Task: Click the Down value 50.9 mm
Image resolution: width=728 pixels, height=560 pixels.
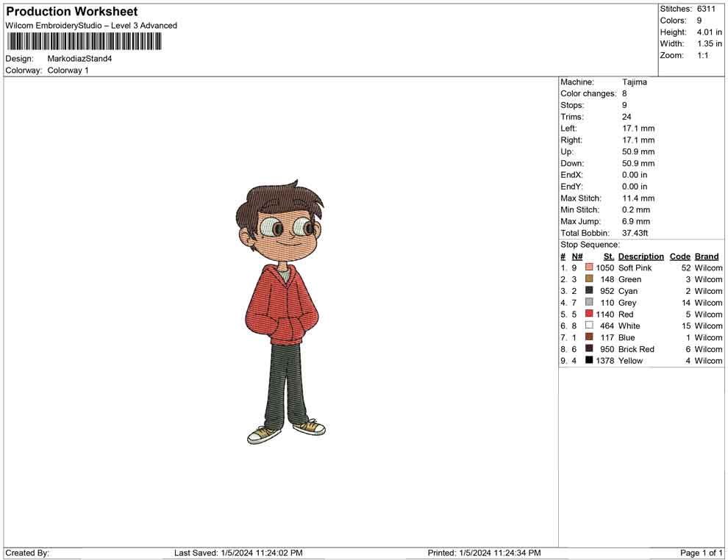Action: coord(638,163)
